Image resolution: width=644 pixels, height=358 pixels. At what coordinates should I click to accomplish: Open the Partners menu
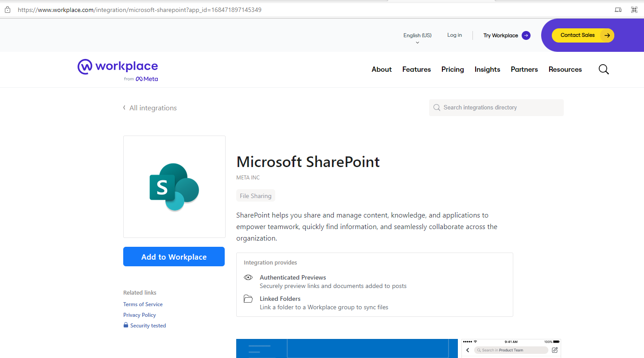tap(524, 70)
